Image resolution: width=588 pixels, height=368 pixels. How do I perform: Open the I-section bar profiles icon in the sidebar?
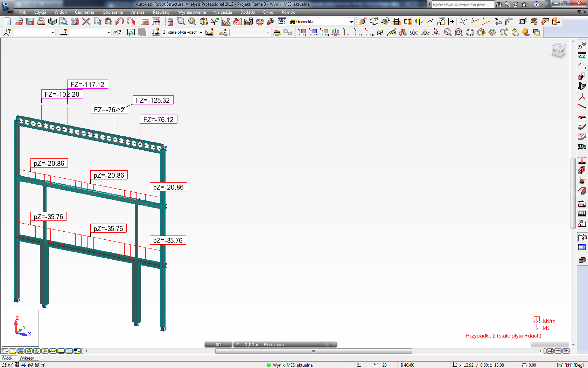pyautogui.click(x=582, y=160)
